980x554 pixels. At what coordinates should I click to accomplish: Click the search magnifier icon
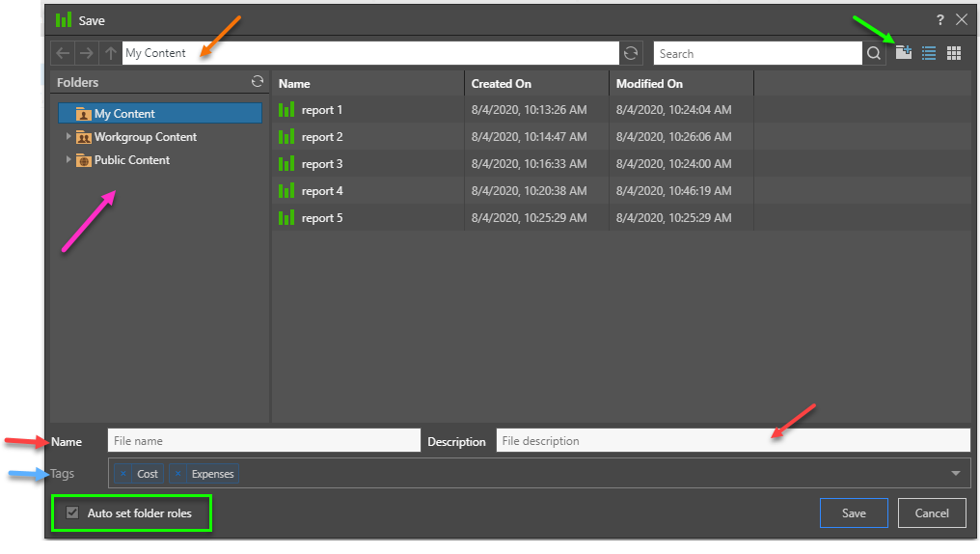(874, 54)
